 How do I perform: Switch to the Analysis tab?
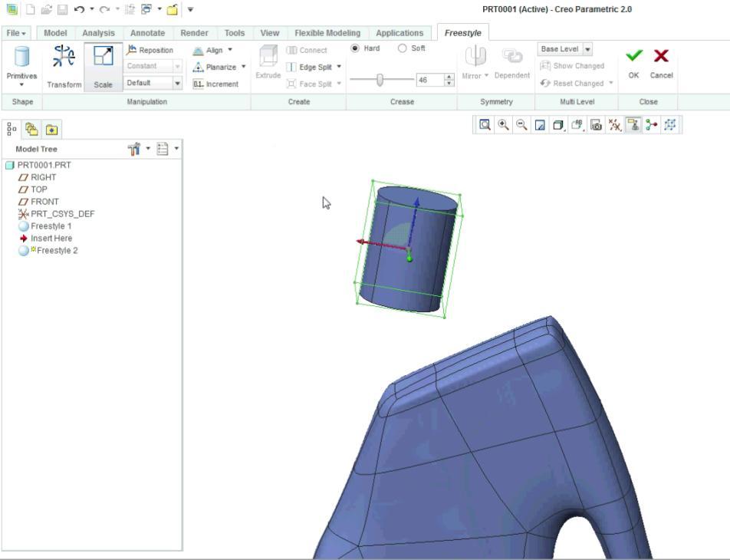click(98, 33)
